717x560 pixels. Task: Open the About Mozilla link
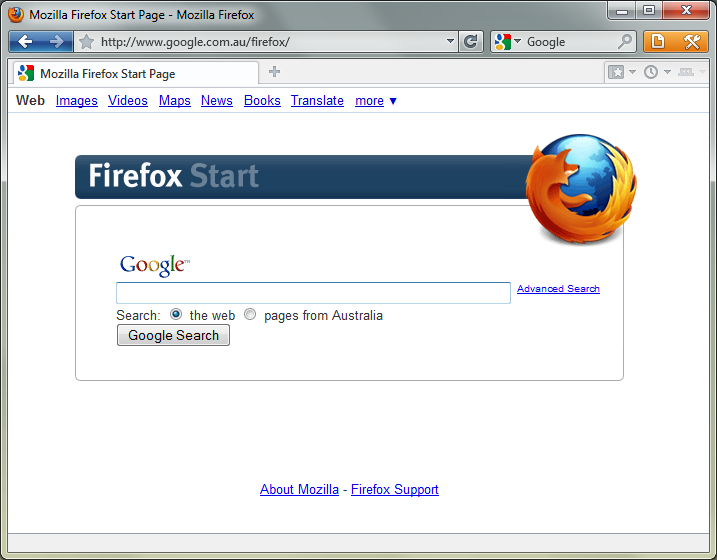[300, 489]
